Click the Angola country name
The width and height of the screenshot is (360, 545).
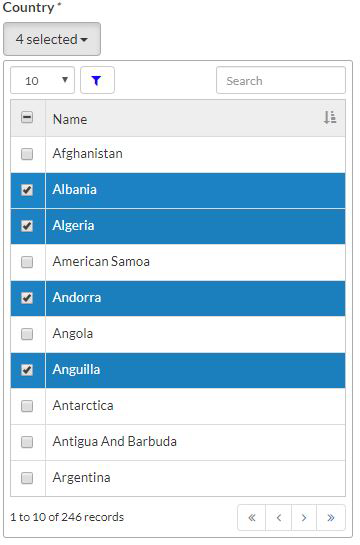click(73, 334)
